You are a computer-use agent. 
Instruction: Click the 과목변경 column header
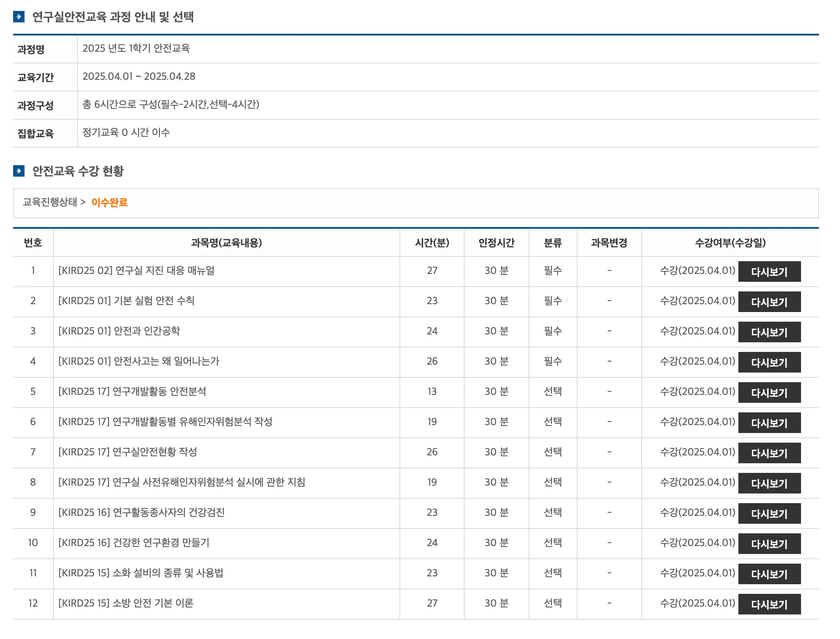[x=609, y=243]
